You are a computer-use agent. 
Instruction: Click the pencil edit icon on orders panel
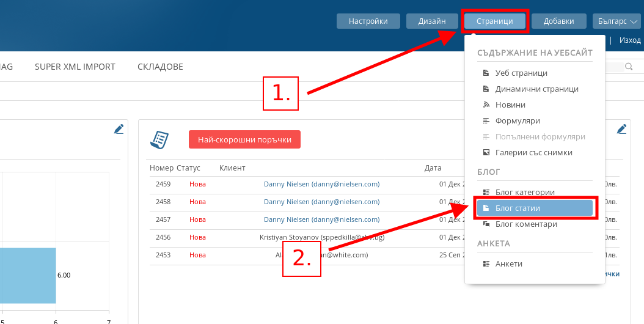point(621,129)
